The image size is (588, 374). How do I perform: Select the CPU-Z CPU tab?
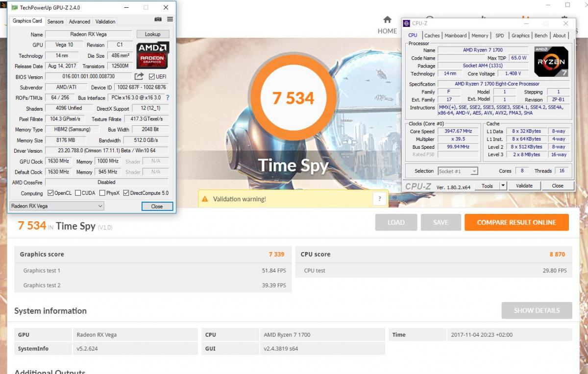point(413,35)
